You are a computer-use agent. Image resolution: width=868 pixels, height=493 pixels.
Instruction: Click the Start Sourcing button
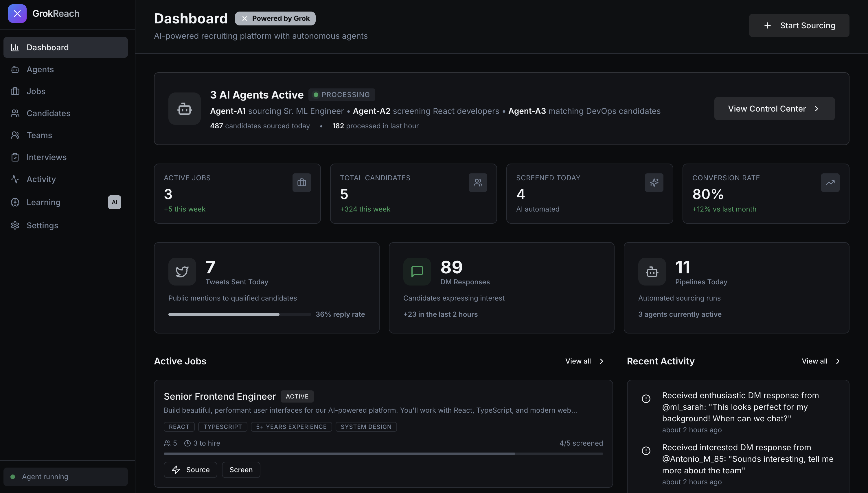point(799,25)
